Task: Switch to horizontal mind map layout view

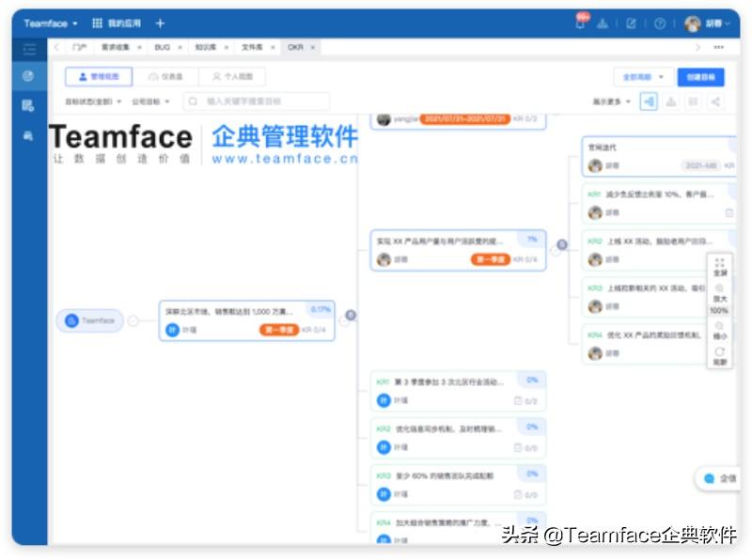Action: [649, 101]
